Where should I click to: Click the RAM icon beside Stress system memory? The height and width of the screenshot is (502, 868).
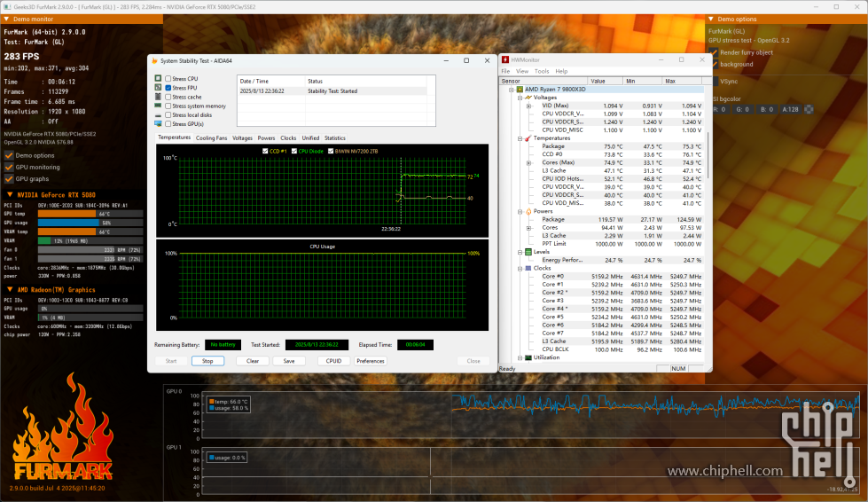click(x=159, y=106)
